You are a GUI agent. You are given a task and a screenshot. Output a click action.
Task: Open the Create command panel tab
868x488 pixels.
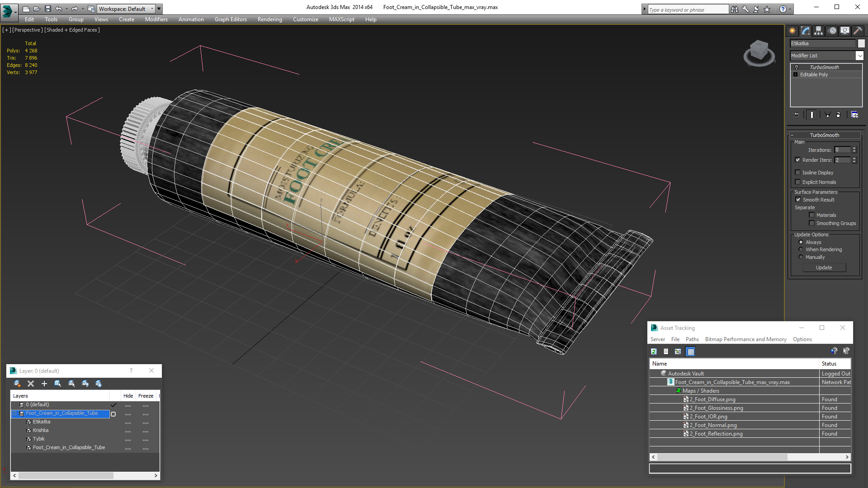pyautogui.click(x=792, y=31)
